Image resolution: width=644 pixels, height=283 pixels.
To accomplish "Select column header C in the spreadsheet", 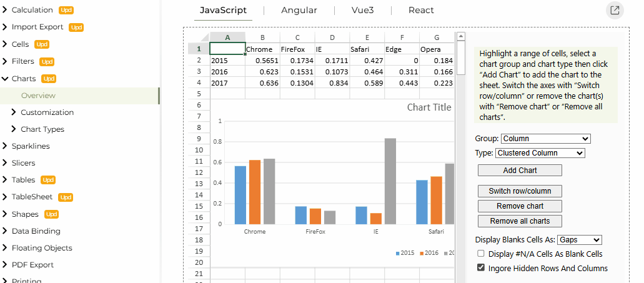I will 297,37.
